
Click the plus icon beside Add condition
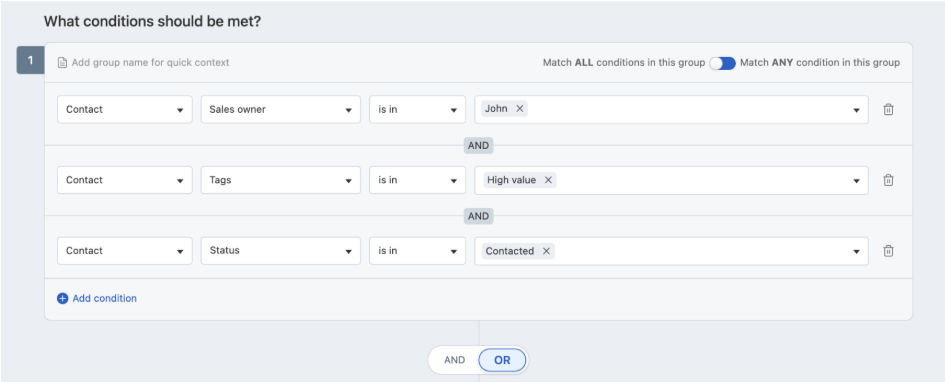pyautogui.click(x=63, y=298)
